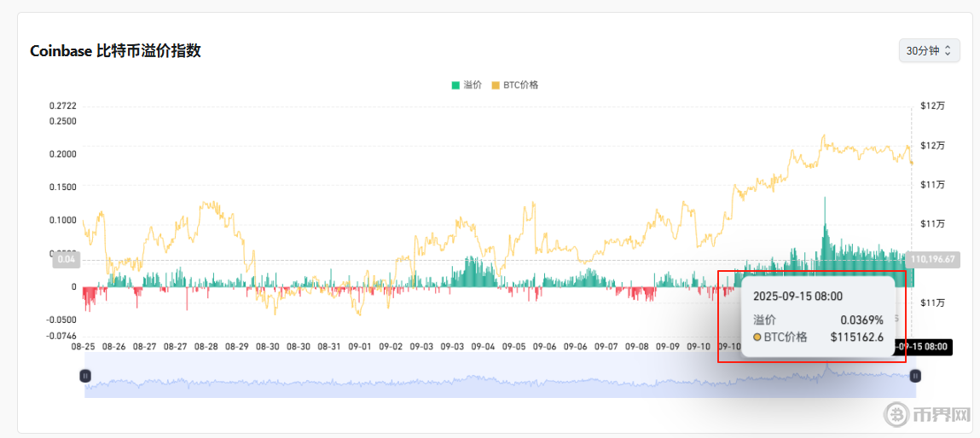Click the middle of the range selector
The height and width of the screenshot is (438, 980).
click(500, 383)
